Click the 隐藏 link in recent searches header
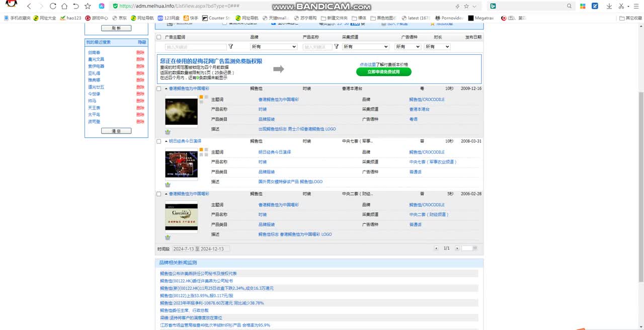This screenshot has width=644, height=330. click(142, 42)
